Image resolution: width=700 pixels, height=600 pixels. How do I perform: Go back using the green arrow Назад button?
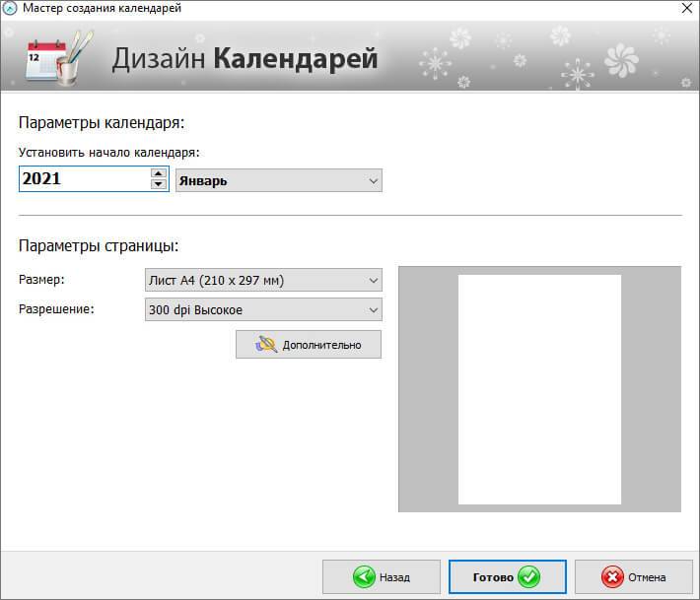(x=381, y=576)
